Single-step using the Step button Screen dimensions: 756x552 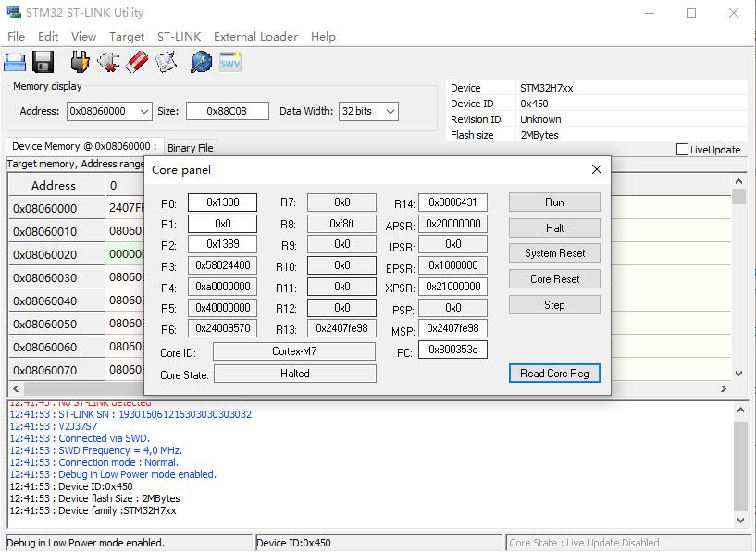(x=554, y=305)
